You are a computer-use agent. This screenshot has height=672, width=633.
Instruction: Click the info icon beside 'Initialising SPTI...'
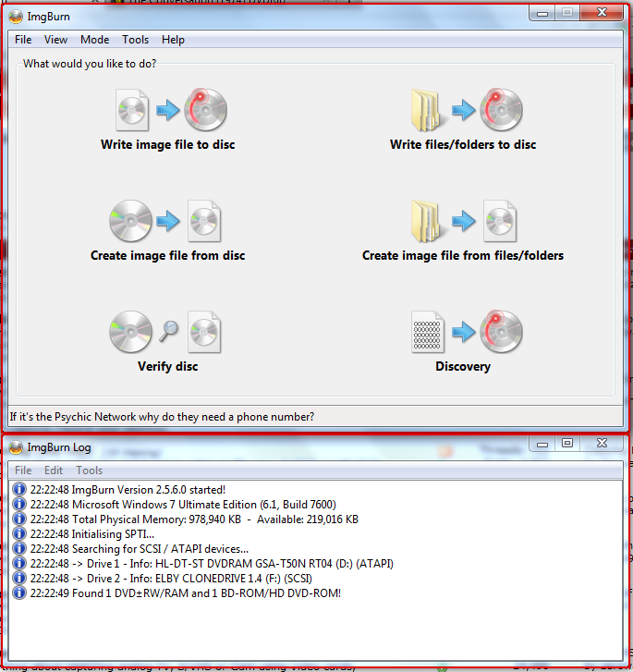tap(18, 533)
